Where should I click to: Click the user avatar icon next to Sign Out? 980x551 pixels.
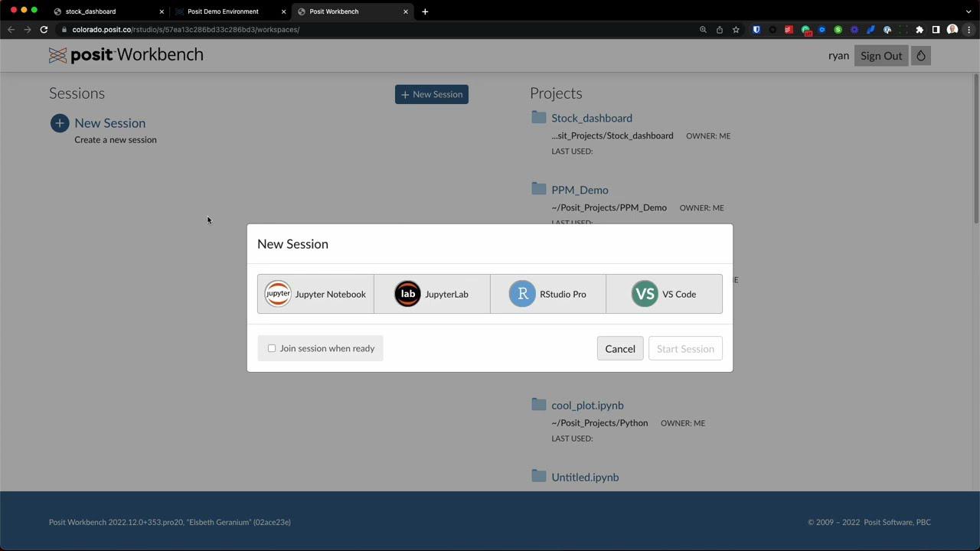[x=921, y=55]
